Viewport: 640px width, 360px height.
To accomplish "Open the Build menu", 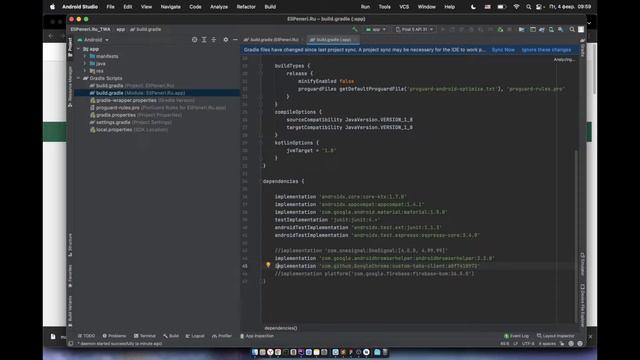I will pyautogui.click(x=270, y=7).
